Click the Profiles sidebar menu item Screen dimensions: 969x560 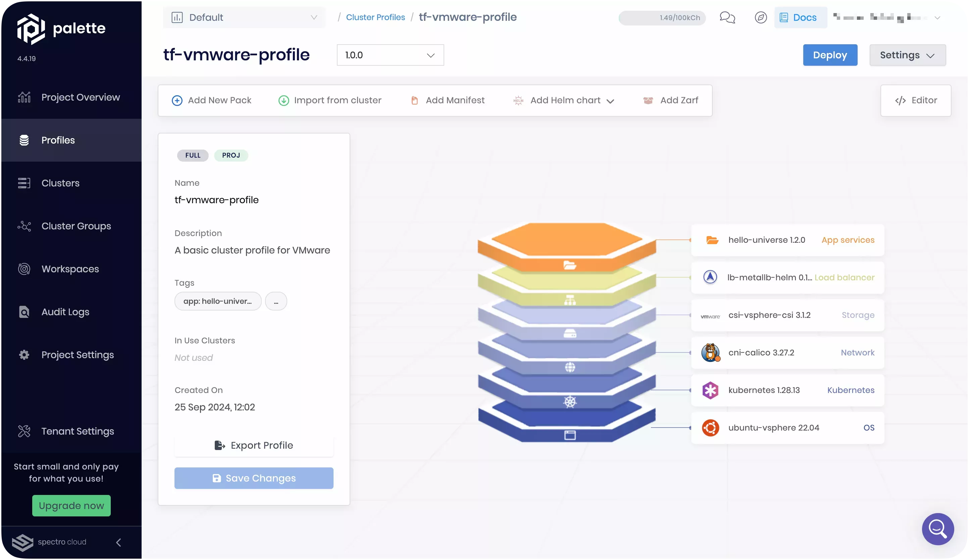58,140
